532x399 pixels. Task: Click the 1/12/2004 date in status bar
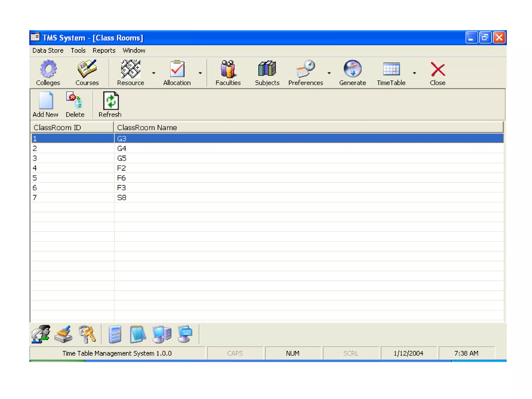coord(409,353)
